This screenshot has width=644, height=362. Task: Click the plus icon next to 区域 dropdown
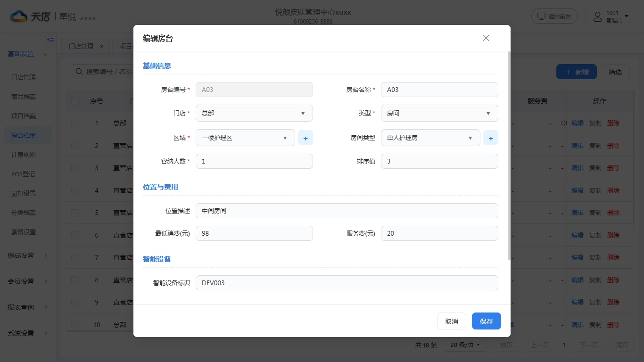coord(305,138)
